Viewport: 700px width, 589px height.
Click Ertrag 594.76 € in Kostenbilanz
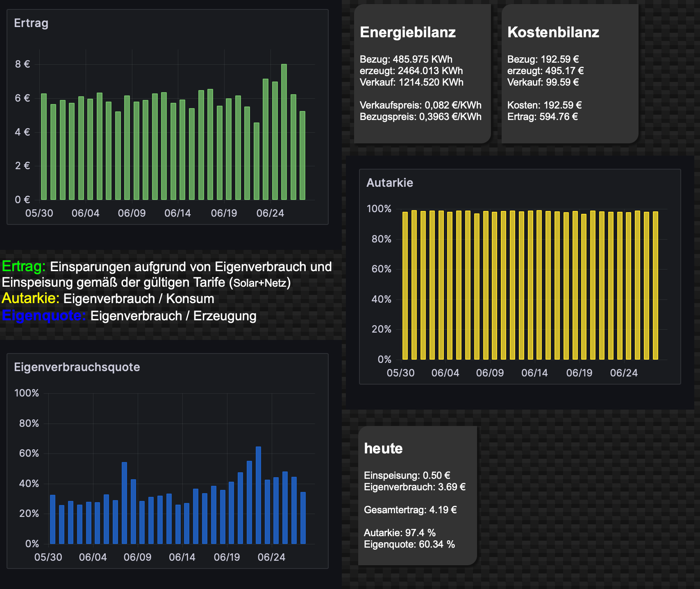542,117
